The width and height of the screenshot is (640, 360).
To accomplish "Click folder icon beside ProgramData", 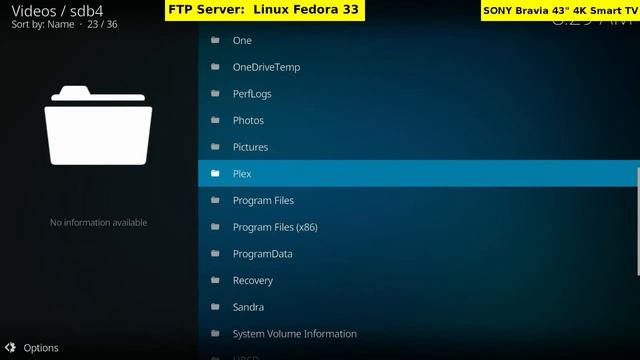I will tap(215, 253).
